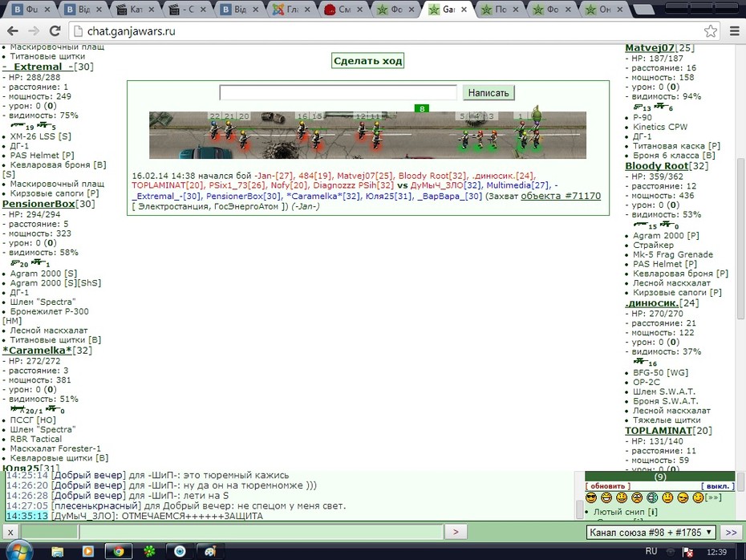Open Matvej07 player profile link
The height and width of the screenshot is (560, 746).
pos(650,47)
